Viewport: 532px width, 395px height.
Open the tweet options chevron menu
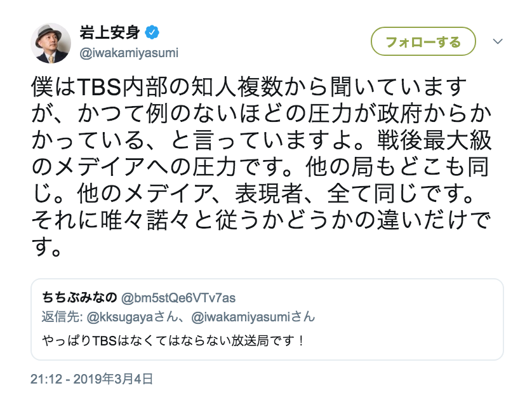pyautogui.click(x=498, y=42)
